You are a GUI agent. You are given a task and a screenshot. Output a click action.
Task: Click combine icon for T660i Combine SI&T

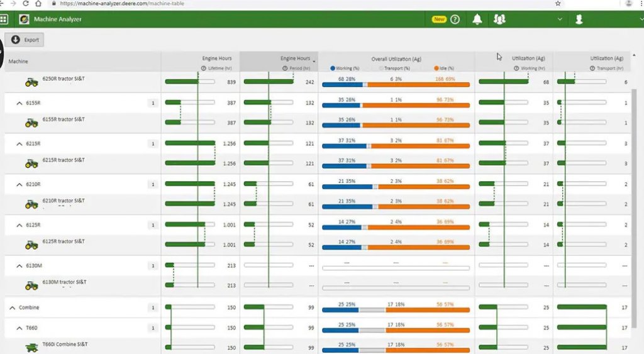[x=31, y=348]
